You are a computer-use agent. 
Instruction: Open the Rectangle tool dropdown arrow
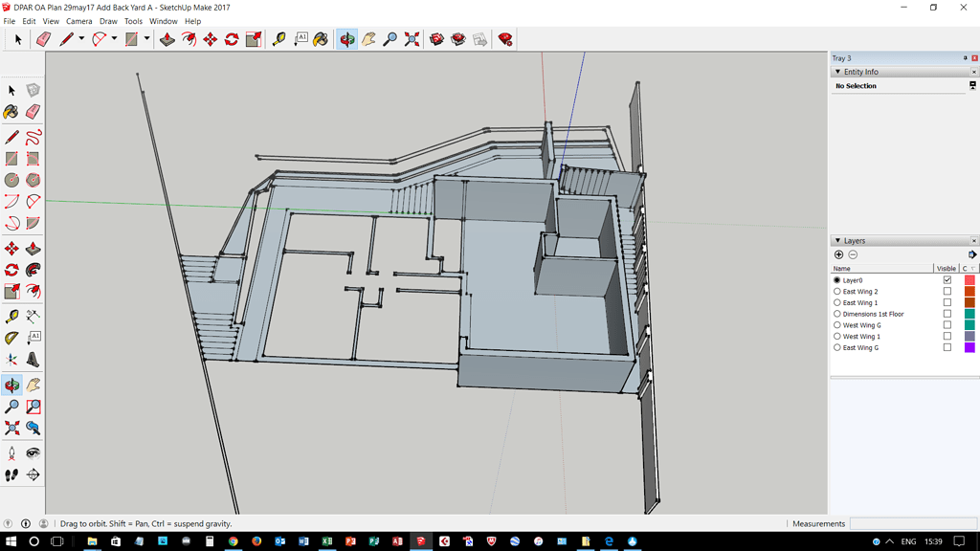(146, 39)
